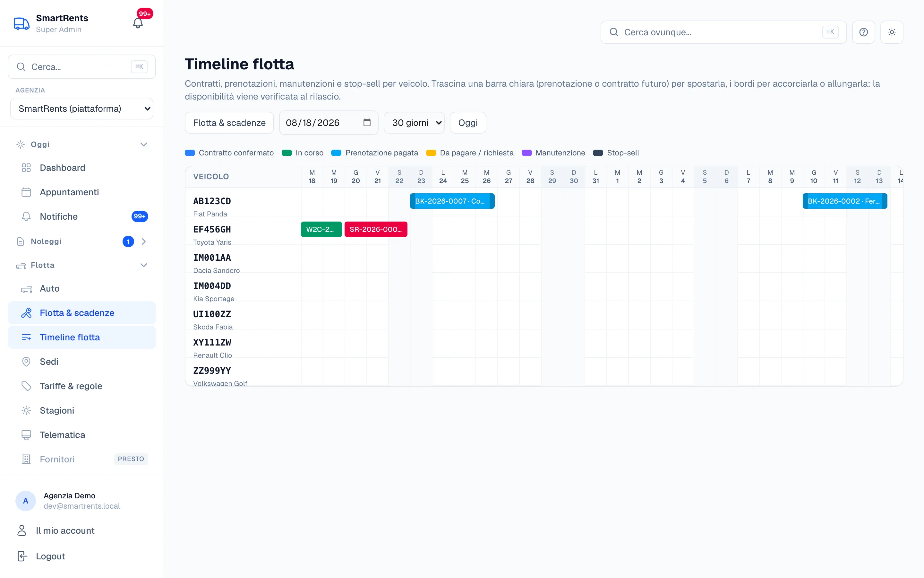Image resolution: width=924 pixels, height=578 pixels.
Task: Click the 08/18/2026 date input
Action: [328, 123]
